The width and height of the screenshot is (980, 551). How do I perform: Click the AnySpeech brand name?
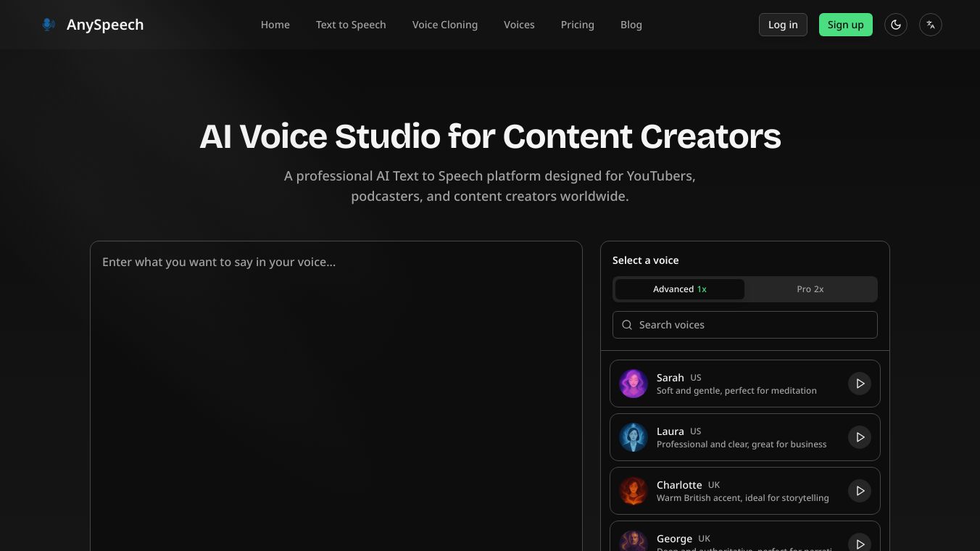coord(105,25)
